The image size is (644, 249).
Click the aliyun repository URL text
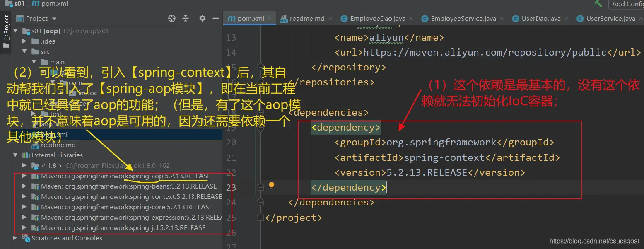pos(485,52)
